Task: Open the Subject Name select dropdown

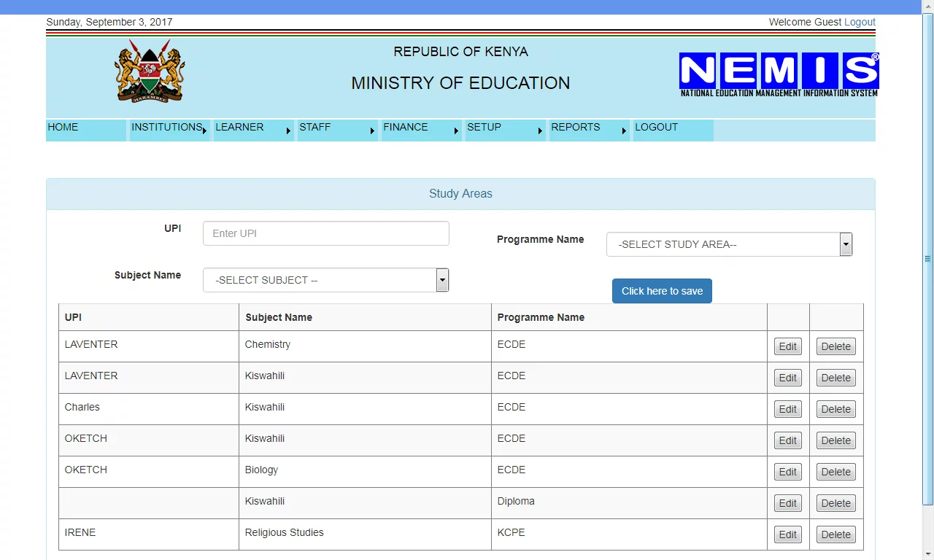Action: (325, 280)
